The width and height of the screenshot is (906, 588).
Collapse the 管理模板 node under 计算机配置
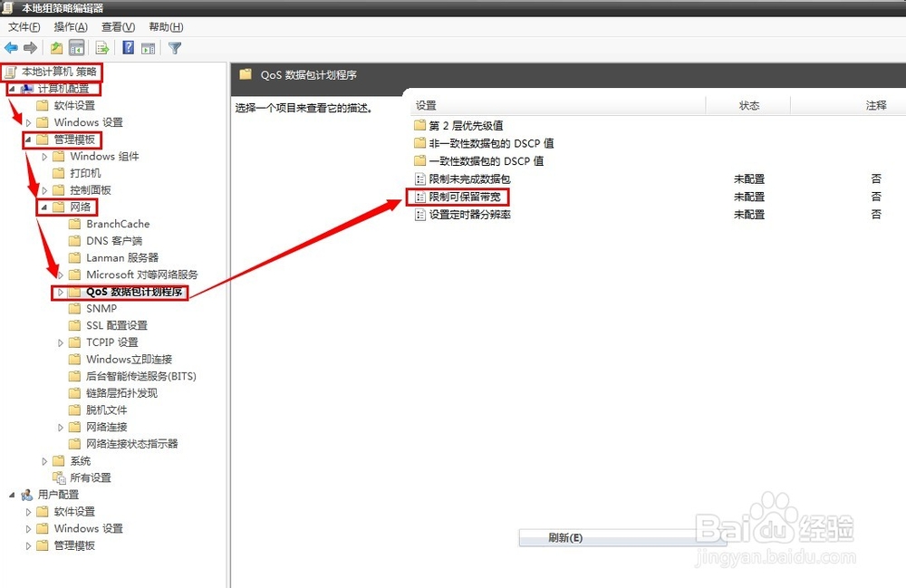[28, 140]
